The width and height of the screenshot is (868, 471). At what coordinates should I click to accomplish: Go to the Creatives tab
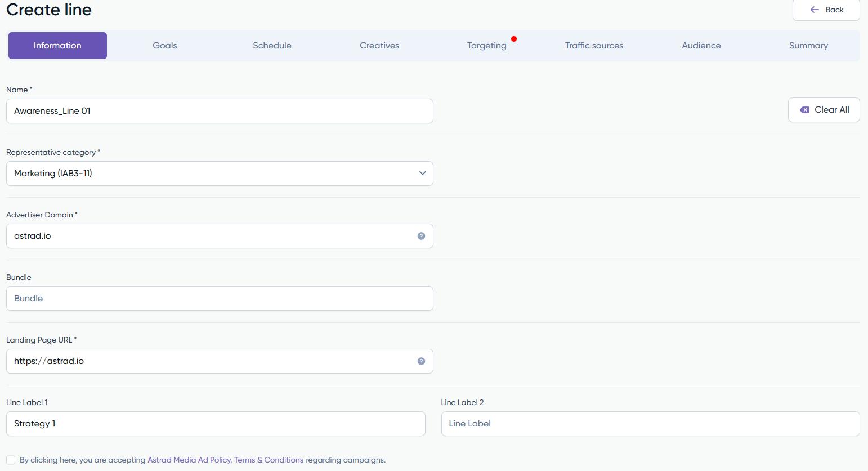pos(379,46)
